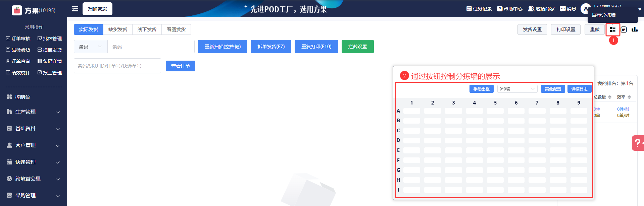This screenshot has width=644, height=206.
Task: Open the 9*9墙 wall size dropdown
Action: [517, 89]
